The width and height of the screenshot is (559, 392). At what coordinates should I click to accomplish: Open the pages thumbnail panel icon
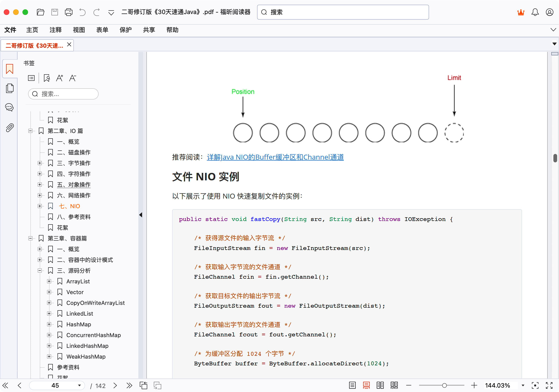pyautogui.click(x=10, y=88)
